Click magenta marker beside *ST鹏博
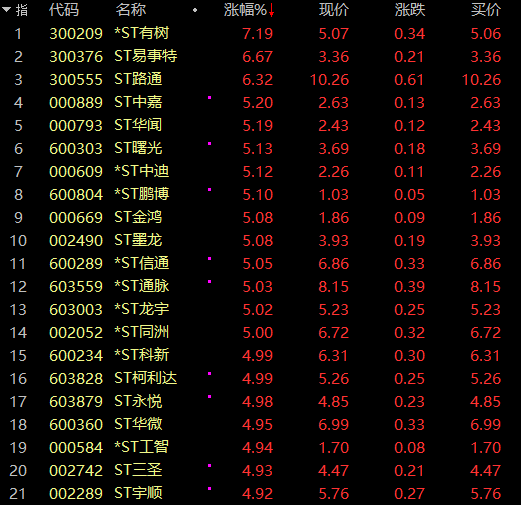521x505 pixels. coord(210,190)
